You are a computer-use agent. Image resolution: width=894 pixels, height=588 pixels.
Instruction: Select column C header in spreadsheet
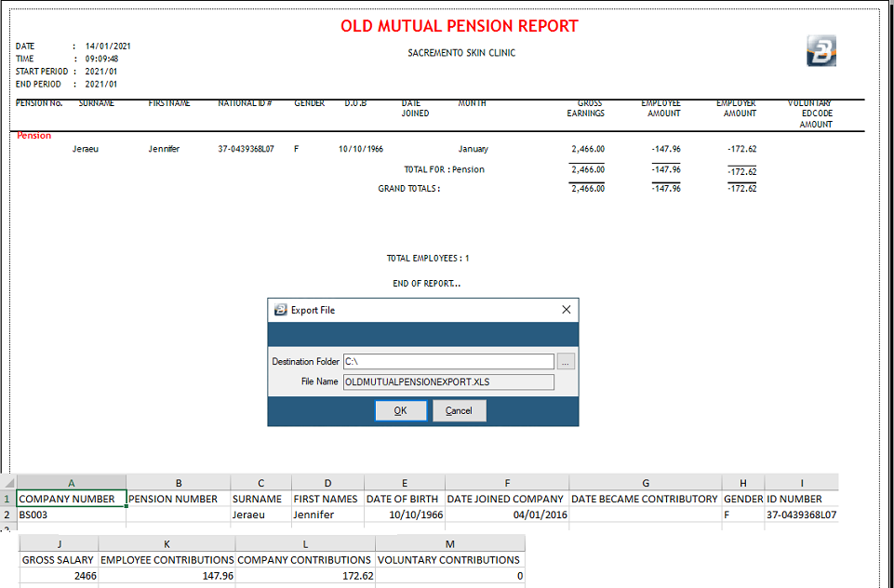261,483
